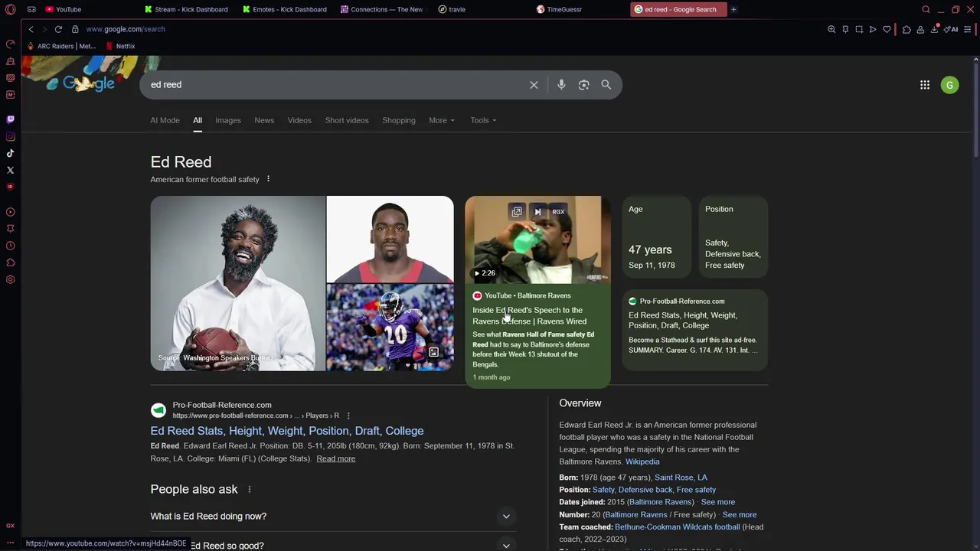Open Google account avatar G
The image size is (980, 551).
(x=949, y=85)
